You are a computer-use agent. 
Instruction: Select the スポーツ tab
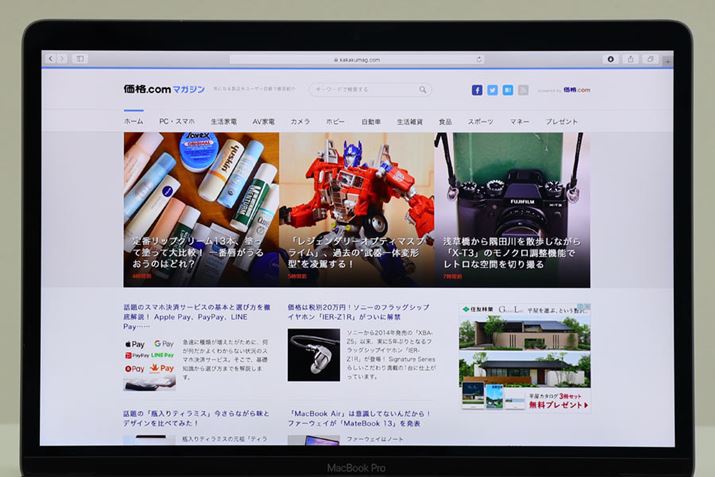click(x=480, y=122)
